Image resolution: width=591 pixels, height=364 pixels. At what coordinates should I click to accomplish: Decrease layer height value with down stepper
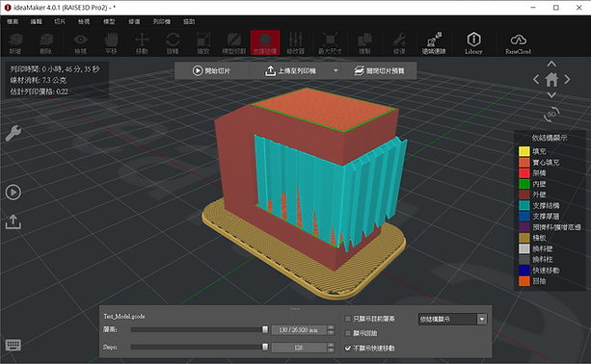click(331, 332)
